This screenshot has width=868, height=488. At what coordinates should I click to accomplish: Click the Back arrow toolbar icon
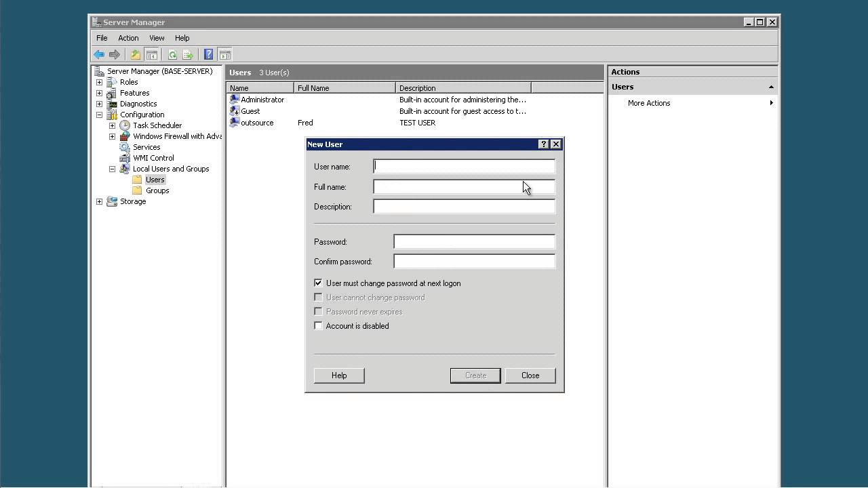coord(99,55)
